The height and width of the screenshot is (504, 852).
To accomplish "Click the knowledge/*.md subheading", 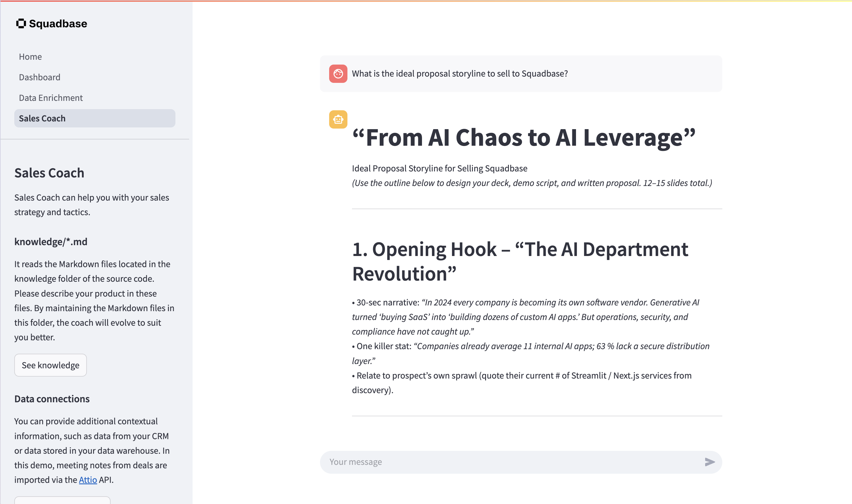I will click(51, 242).
